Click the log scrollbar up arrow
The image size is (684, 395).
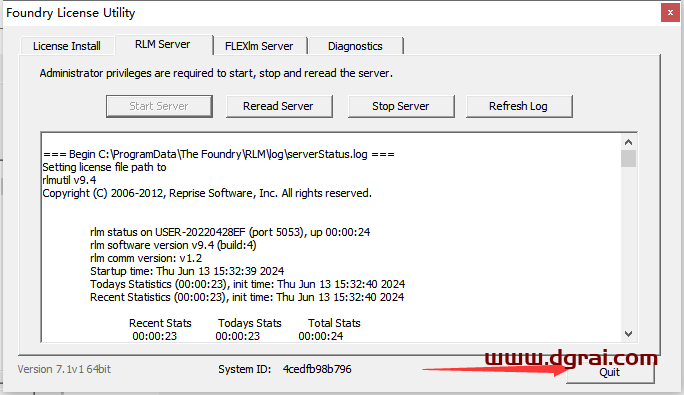coord(628,142)
